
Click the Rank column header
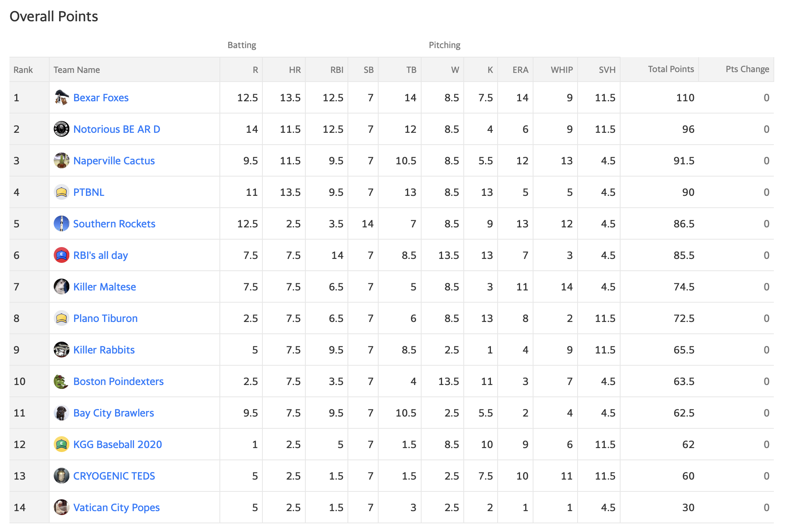pyautogui.click(x=23, y=70)
